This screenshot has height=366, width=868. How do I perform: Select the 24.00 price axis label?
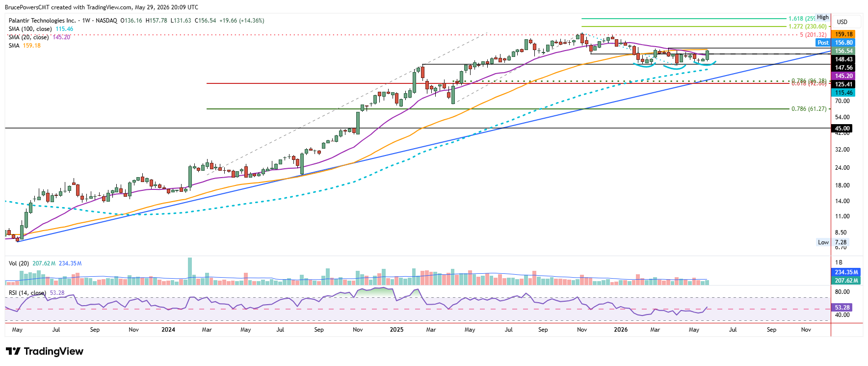pos(842,168)
